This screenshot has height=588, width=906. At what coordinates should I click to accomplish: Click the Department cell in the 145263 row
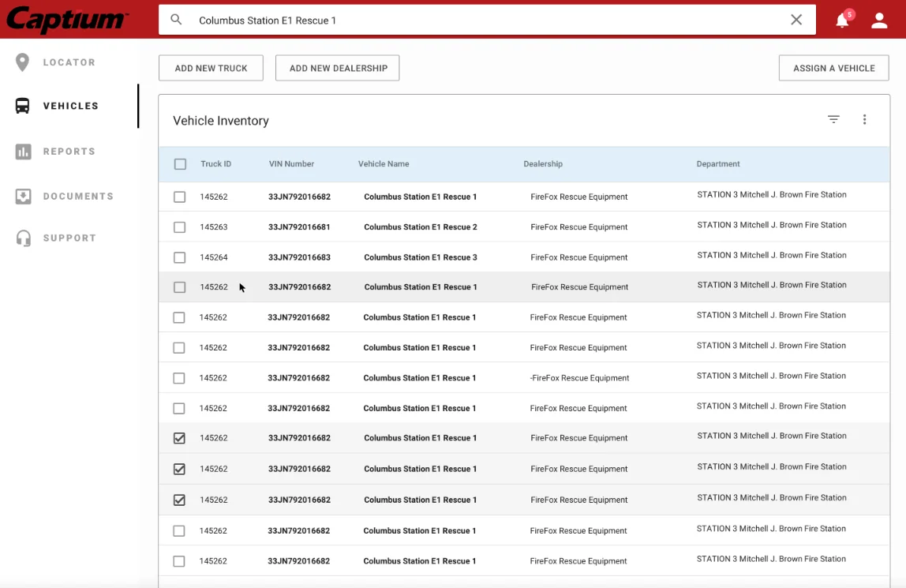pyautogui.click(x=771, y=225)
